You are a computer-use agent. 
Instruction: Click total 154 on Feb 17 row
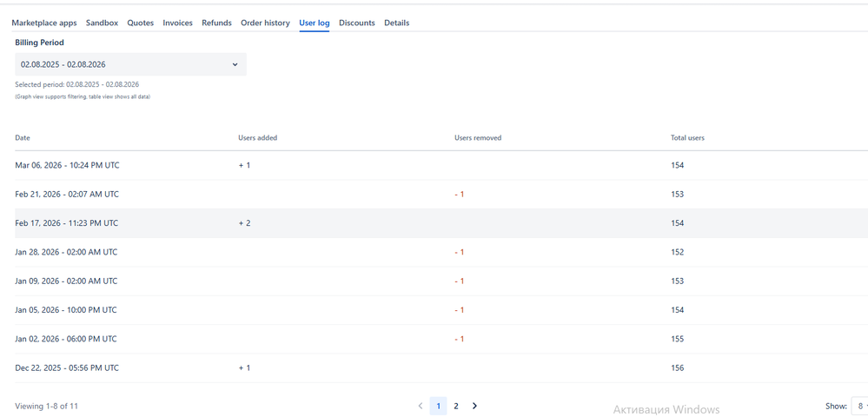pos(677,223)
